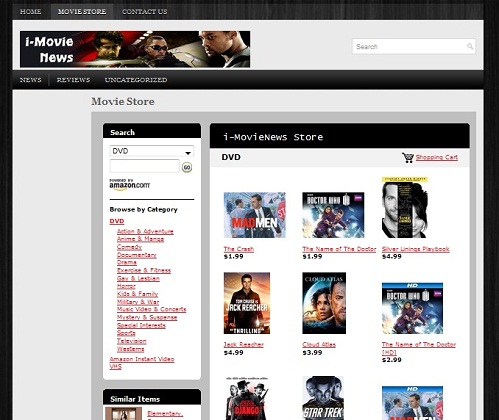Click the i-Movie News banner logo
The width and height of the screenshot is (499, 420).
135,49
